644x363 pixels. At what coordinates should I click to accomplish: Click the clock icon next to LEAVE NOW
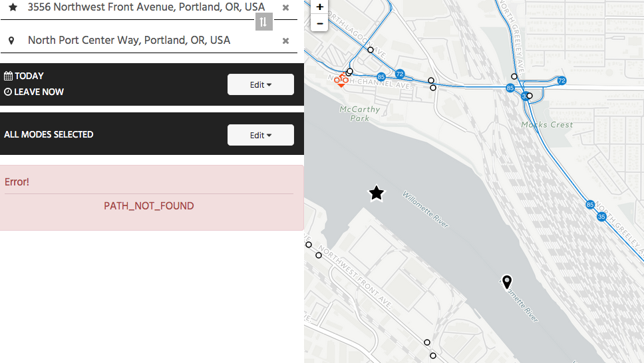8,92
